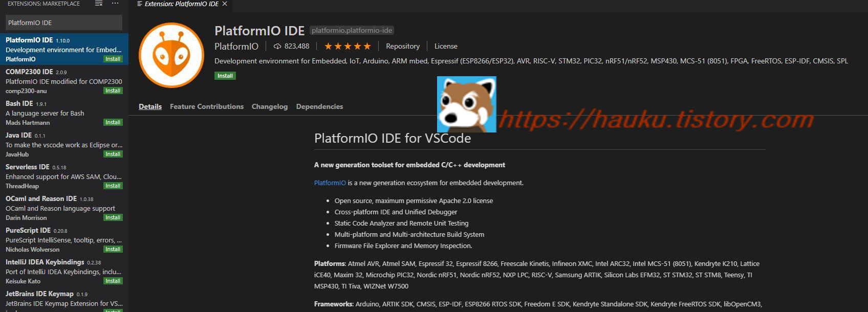Click the Nicholas Wolverson publisher text

(x=32, y=250)
